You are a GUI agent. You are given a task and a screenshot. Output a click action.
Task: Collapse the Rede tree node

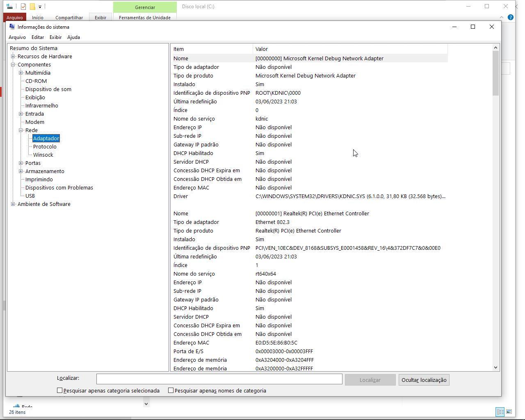pyautogui.click(x=21, y=130)
